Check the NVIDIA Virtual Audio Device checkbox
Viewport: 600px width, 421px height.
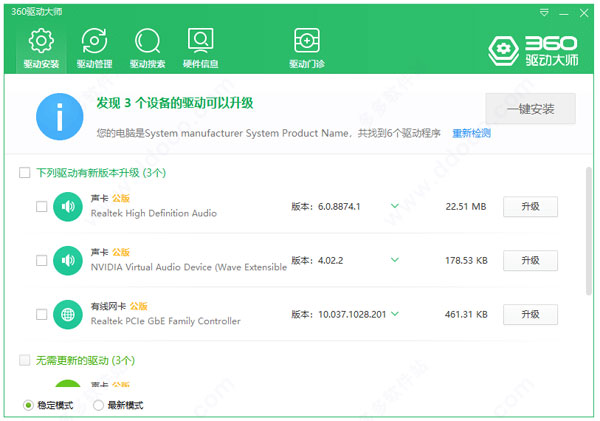click(41, 261)
